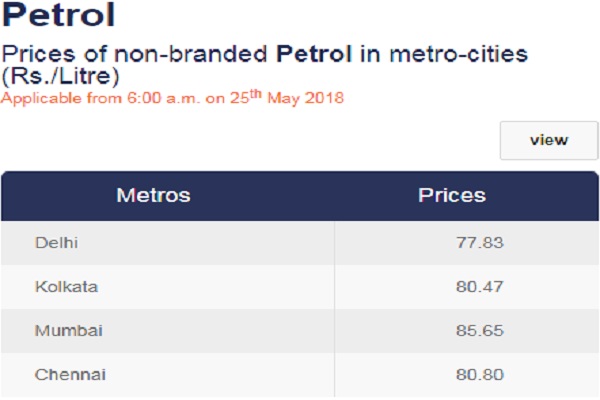Click the Chennai row label
Screen dimensions: 600x400
click(70, 375)
